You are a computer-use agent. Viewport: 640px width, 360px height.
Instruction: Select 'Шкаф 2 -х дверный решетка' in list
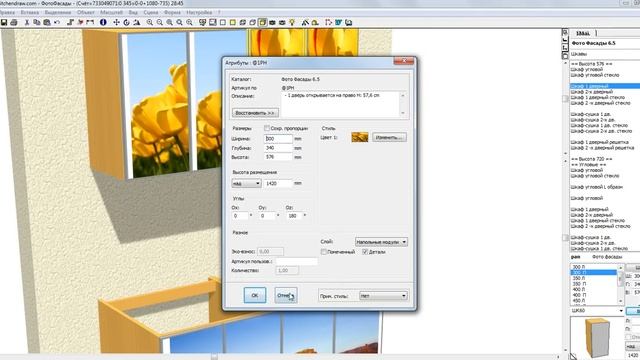(602, 148)
